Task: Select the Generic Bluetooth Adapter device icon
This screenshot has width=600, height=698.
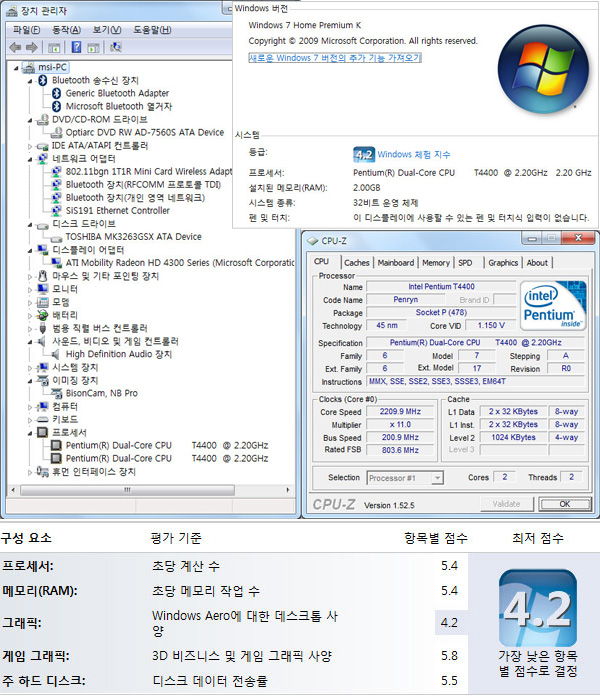Action: click(x=57, y=93)
